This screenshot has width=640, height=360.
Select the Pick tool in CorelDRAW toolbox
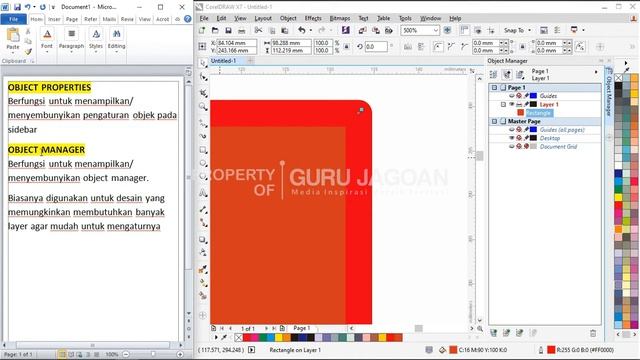[203, 63]
